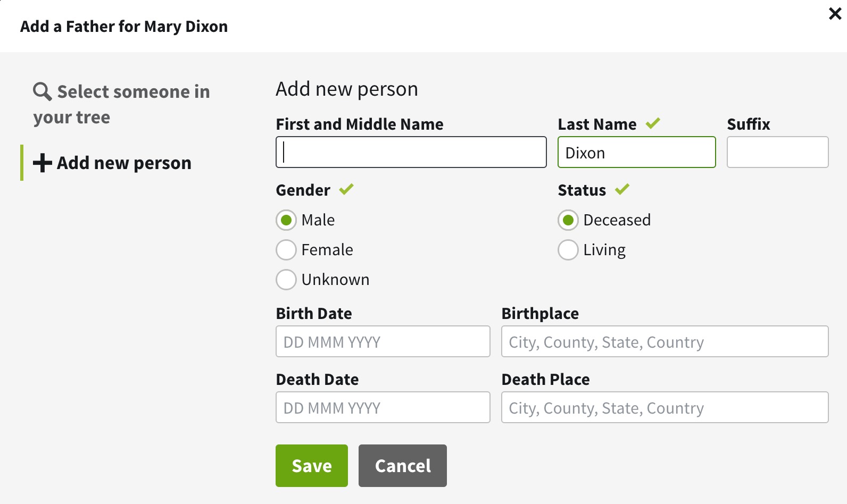Click the green checkmark next to Status
Viewport: 847px width, 504px height.
[x=622, y=189]
